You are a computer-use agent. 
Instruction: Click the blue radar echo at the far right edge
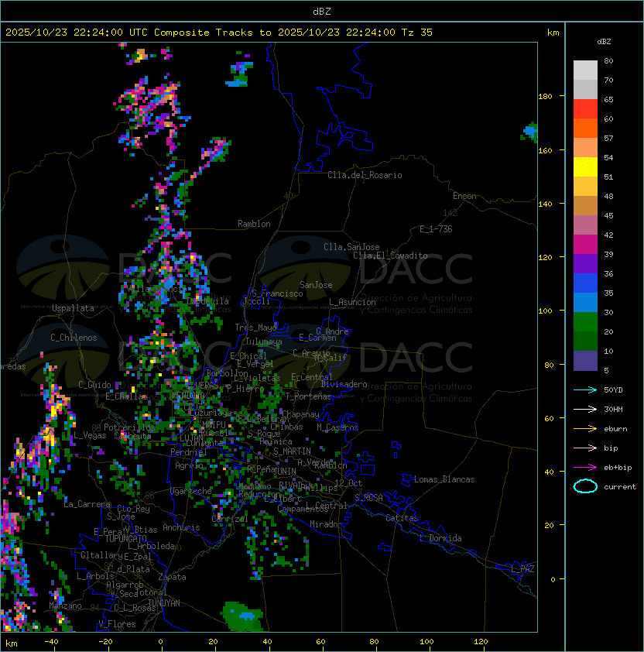pyautogui.click(x=529, y=132)
